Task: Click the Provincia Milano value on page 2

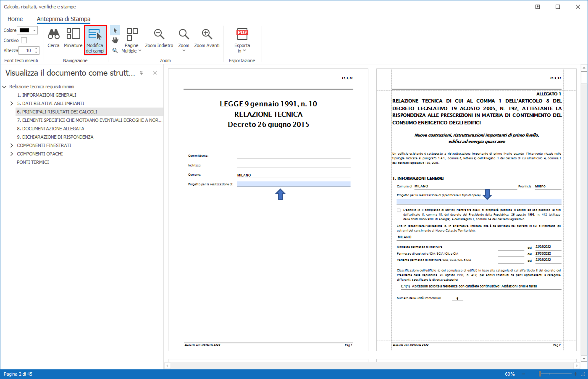Action: pyautogui.click(x=540, y=186)
